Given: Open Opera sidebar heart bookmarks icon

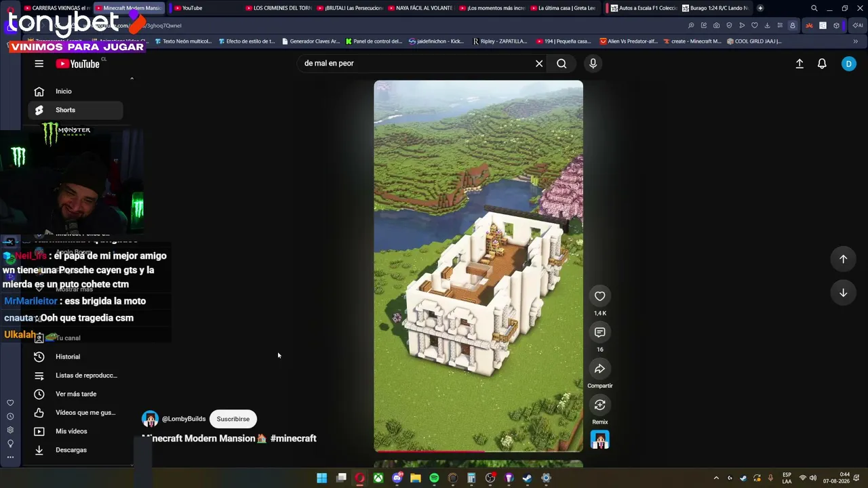Looking at the screenshot, I should coord(10,403).
